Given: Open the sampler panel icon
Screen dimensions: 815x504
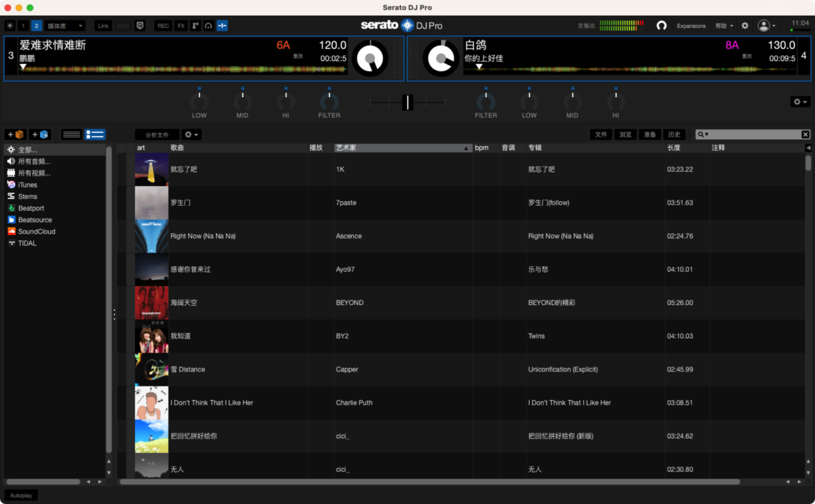Looking at the screenshot, I should 195,26.
